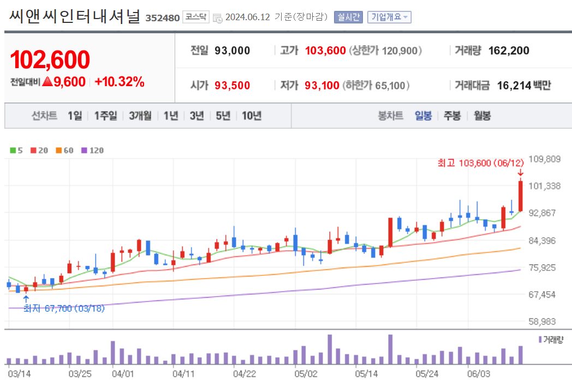Click the 05/14 date on the axis
This screenshot has width=572, height=392.
click(366, 374)
